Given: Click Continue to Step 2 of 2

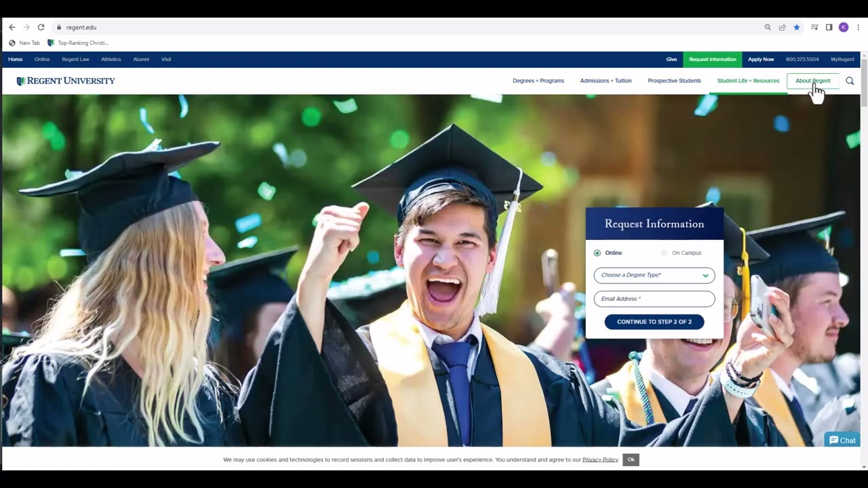Looking at the screenshot, I should [654, 322].
